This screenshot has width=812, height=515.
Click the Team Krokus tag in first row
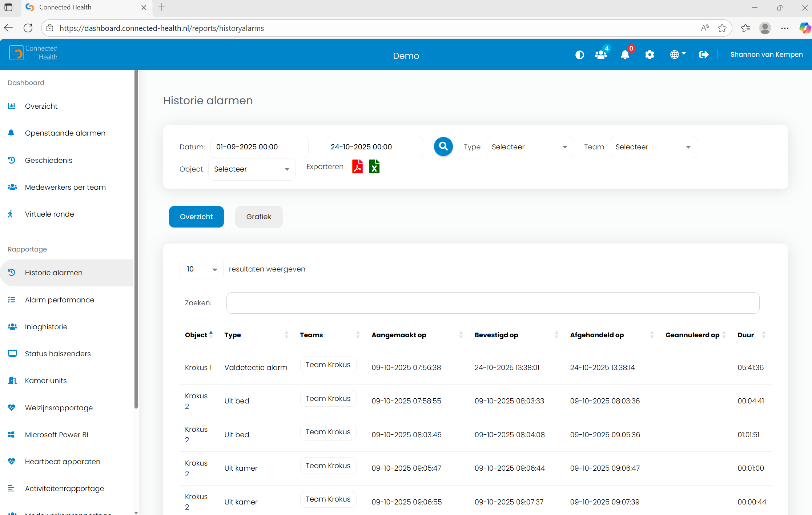tap(328, 365)
